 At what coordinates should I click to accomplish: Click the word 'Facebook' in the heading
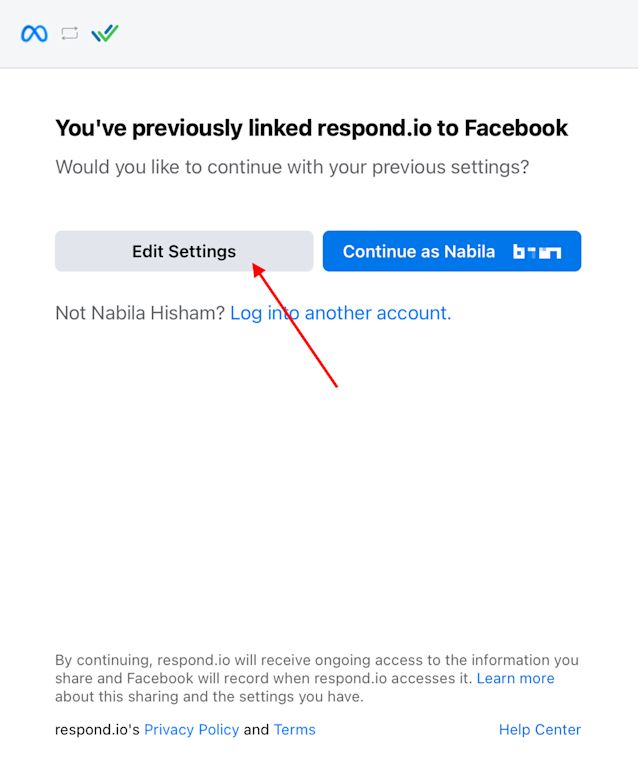pos(516,128)
